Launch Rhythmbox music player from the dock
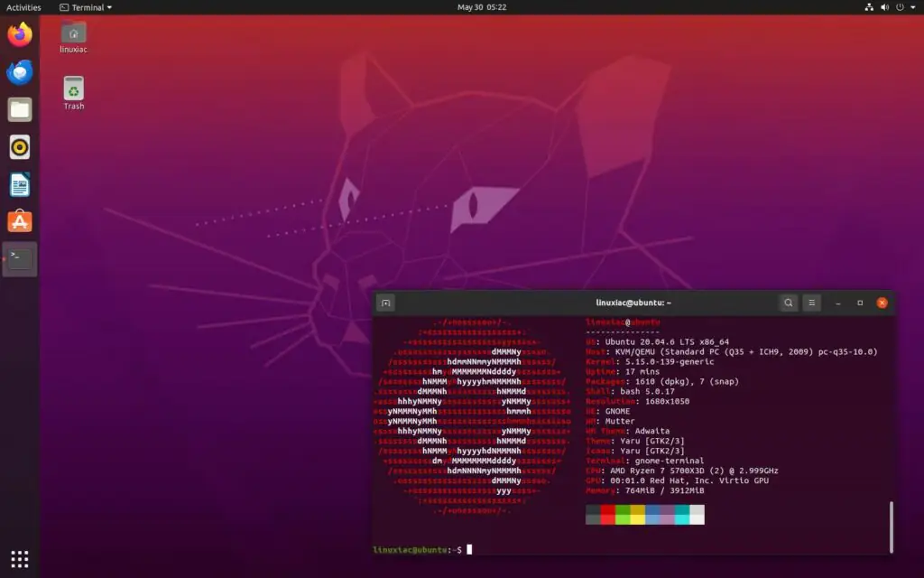The image size is (924, 578). pyautogui.click(x=20, y=147)
